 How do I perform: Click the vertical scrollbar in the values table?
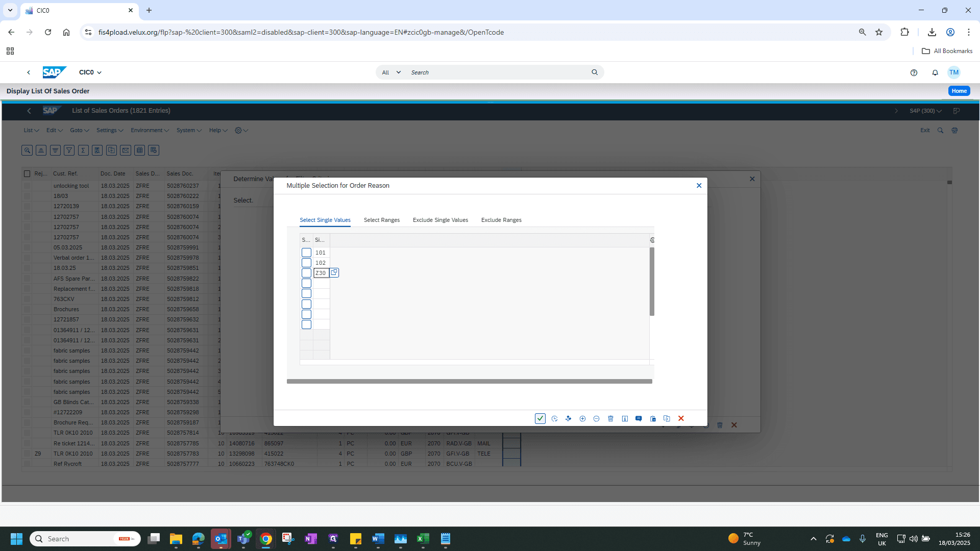click(652, 282)
